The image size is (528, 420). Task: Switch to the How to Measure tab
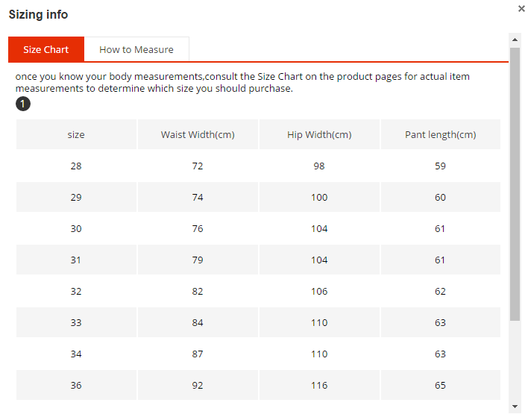click(136, 49)
